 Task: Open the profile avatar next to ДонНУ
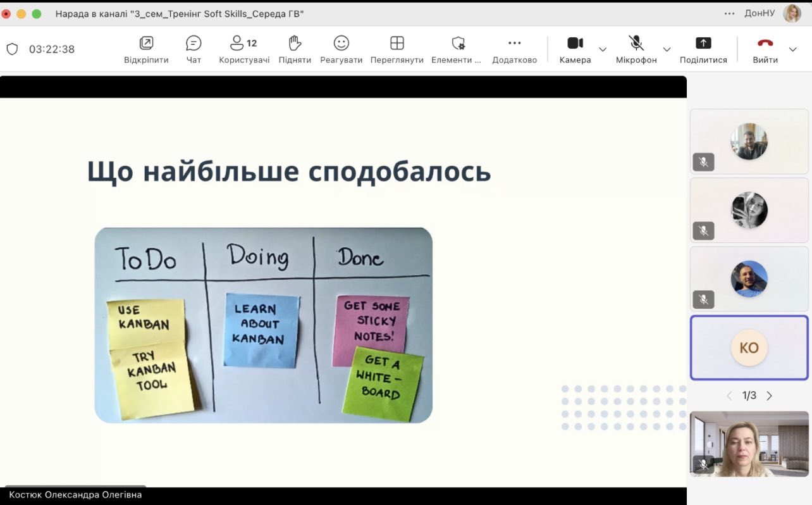[x=792, y=13]
